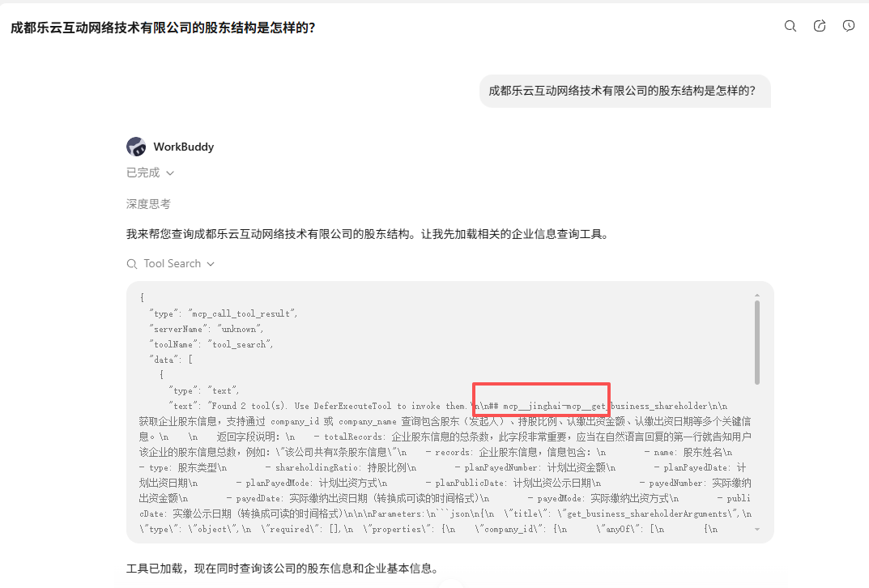Click the code block scrollbar thumb
Screen dimensions: 869x588
757,343
